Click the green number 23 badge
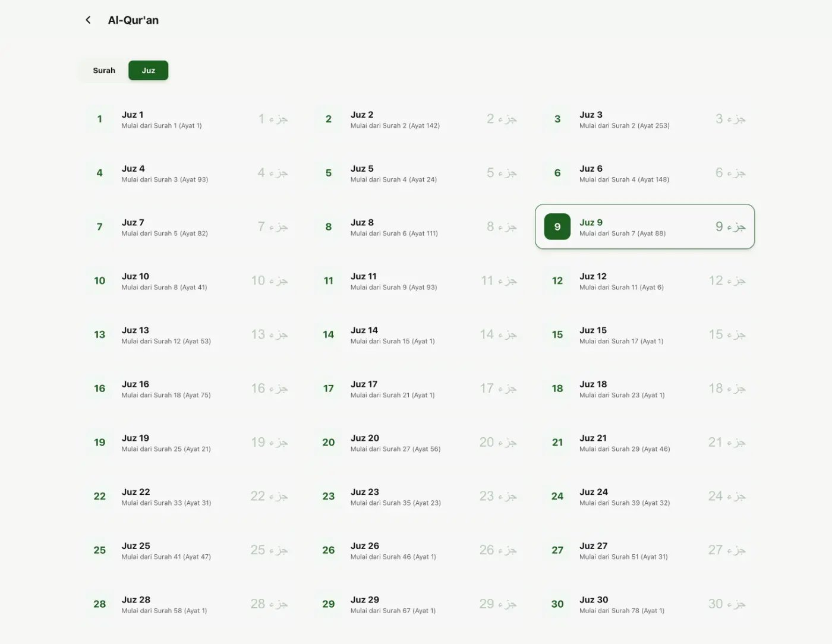This screenshot has width=832, height=644. tap(329, 497)
